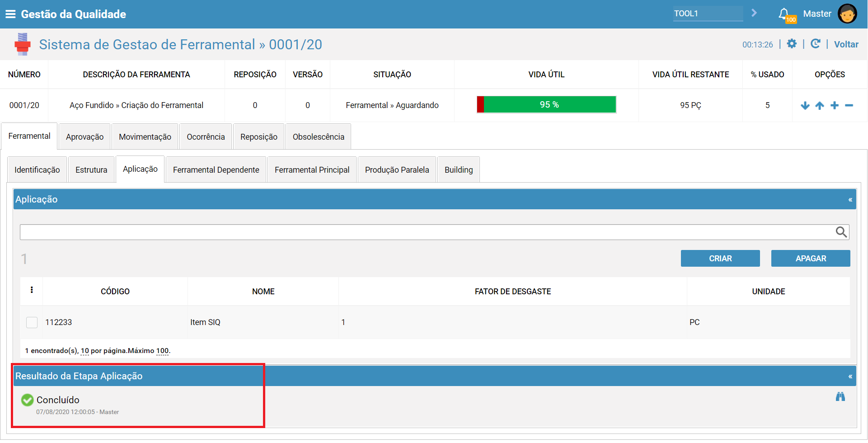Screen dimensions: 868x443
Task: Open the three-dots column menu
Action: pos(32,290)
